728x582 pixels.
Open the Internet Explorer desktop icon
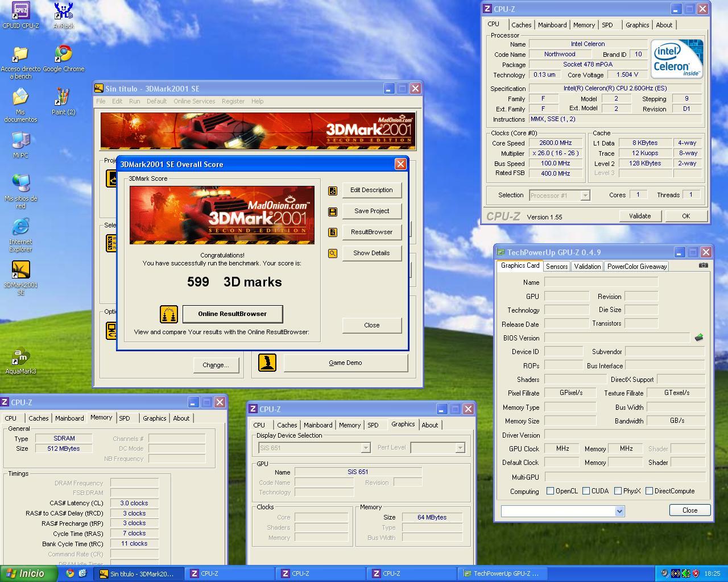pyautogui.click(x=21, y=235)
